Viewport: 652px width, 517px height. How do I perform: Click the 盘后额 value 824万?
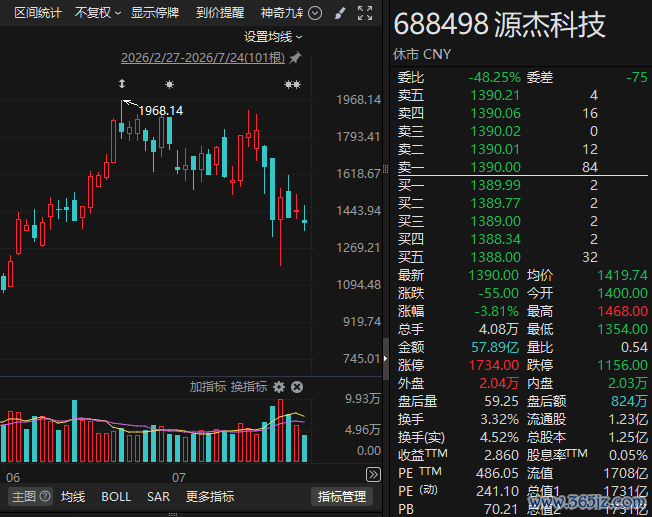pyautogui.click(x=629, y=401)
